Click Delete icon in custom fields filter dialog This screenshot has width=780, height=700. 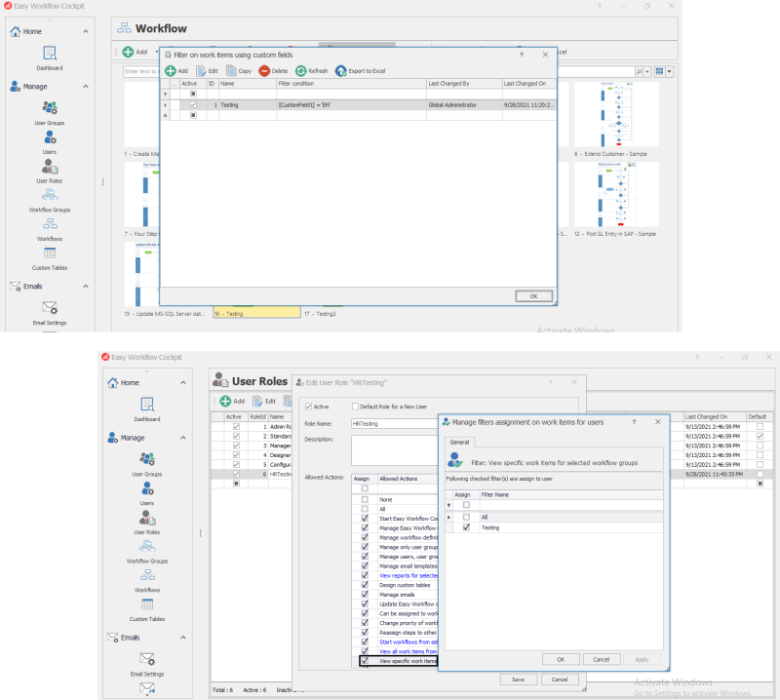coord(264,71)
